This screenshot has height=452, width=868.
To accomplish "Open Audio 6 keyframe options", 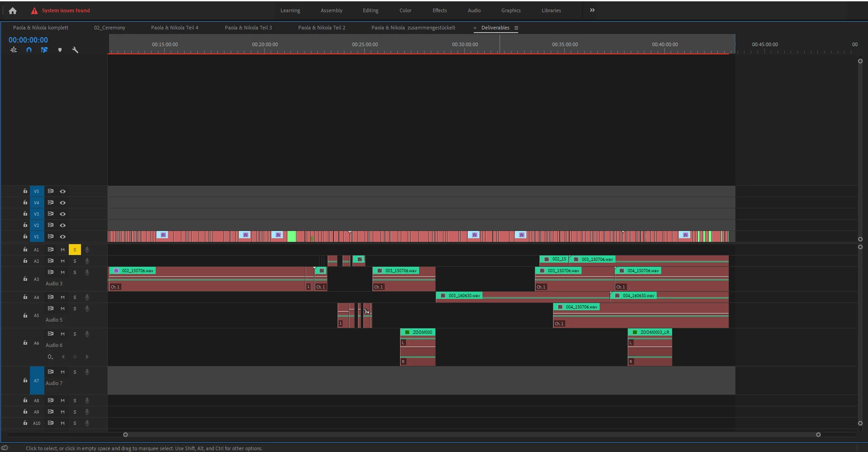I will point(50,357).
